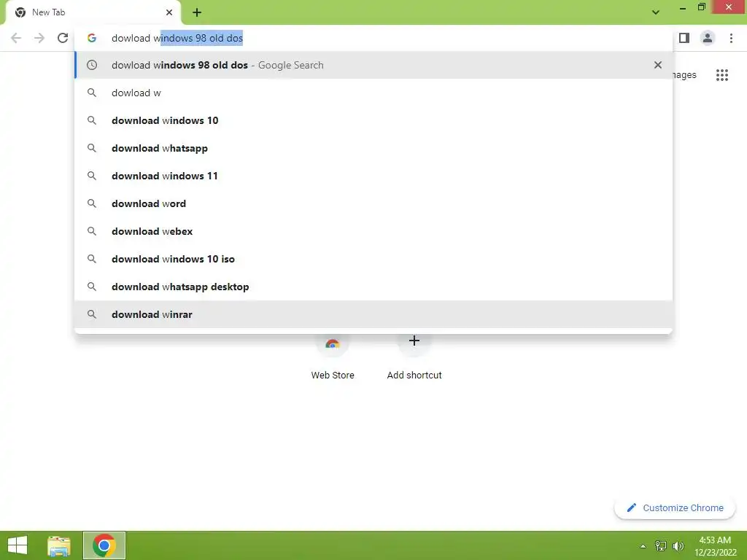This screenshot has height=560, width=747.
Task: Choose 'download windows 10 iso' suggestion
Action: [x=373, y=259]
